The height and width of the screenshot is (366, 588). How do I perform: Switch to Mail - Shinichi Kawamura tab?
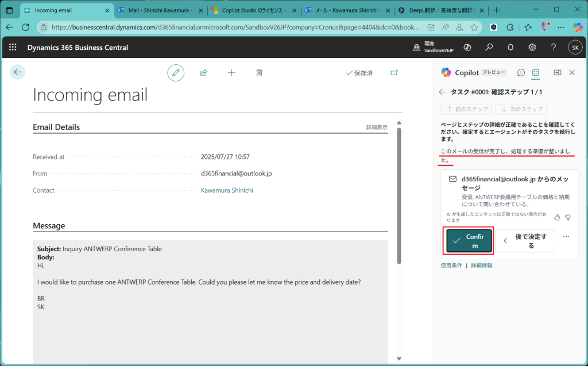coord(161,10)
